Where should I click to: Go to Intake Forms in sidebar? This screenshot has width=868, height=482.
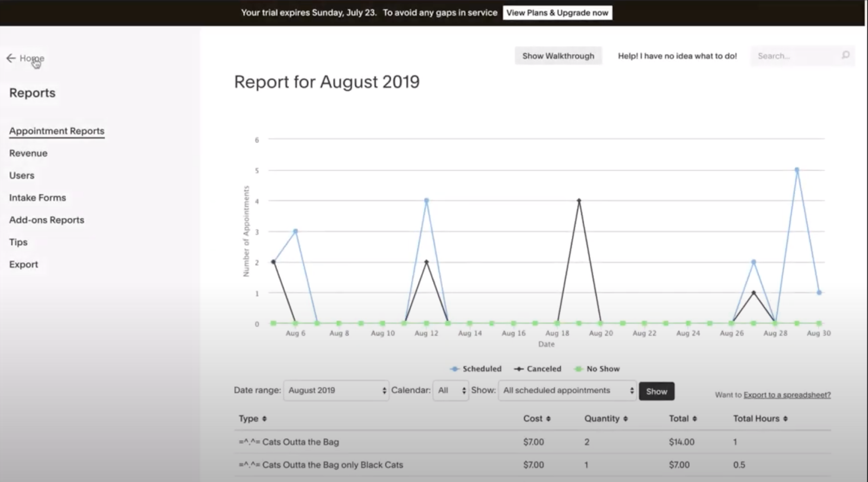tap(37, 198)
